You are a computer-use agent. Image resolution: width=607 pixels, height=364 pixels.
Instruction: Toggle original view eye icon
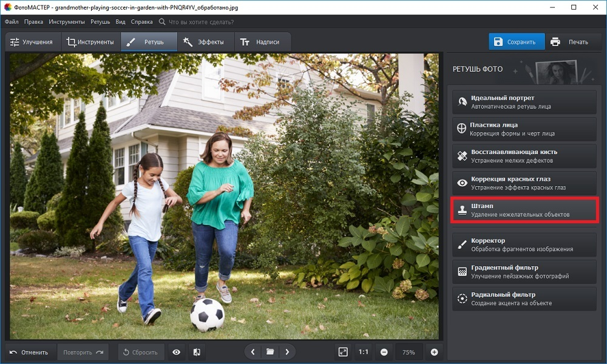176,352
